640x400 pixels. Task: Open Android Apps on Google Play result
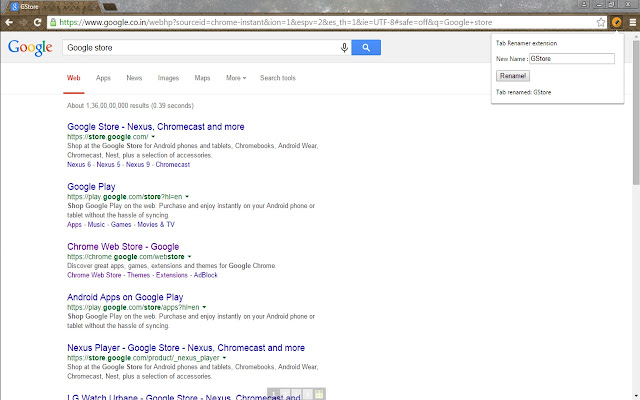point(125,297)
